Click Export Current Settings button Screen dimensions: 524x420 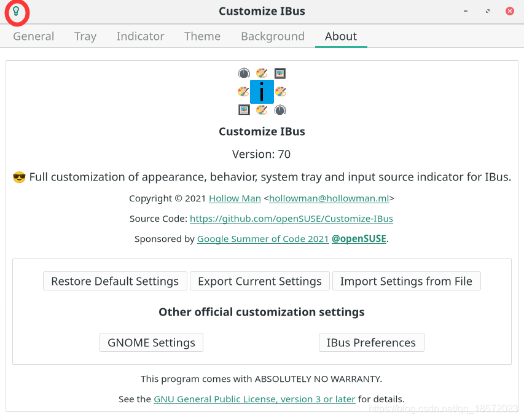[x=260, y=281]
